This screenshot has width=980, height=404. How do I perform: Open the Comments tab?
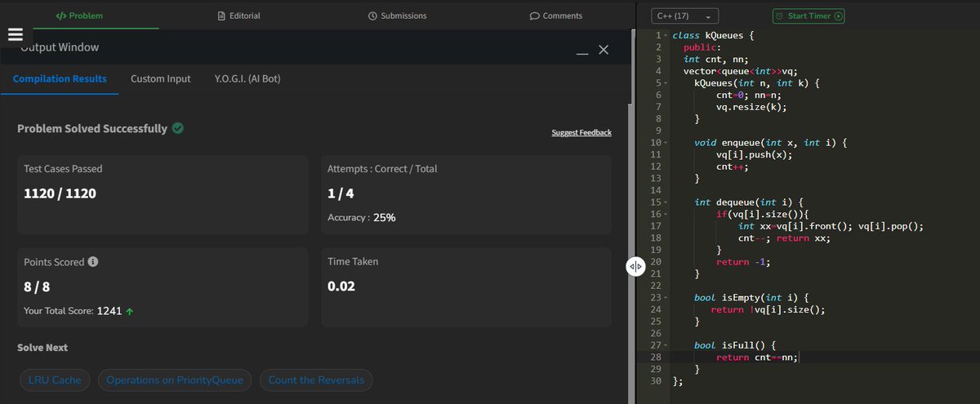click(556, 16)
